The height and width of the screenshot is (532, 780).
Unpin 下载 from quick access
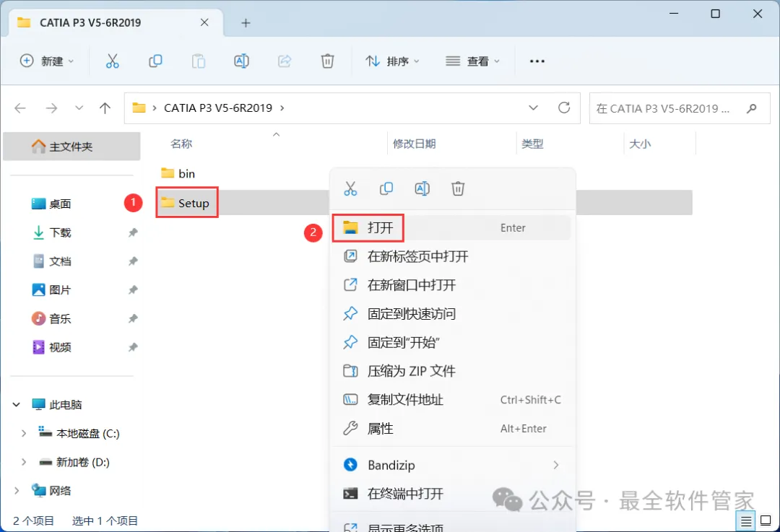133,232
